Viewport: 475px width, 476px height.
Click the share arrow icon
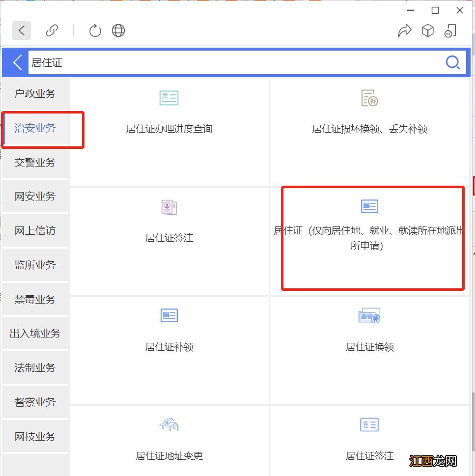(405, 30)
